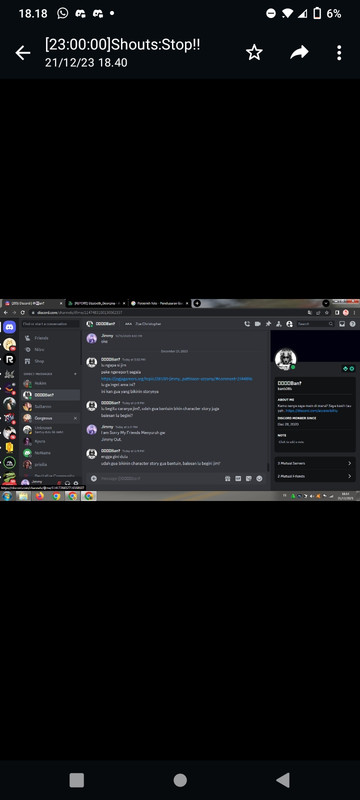This screenshot has width=360, height=800.
Task: Go back with the top-left arrow
Action: click(22, 53)
